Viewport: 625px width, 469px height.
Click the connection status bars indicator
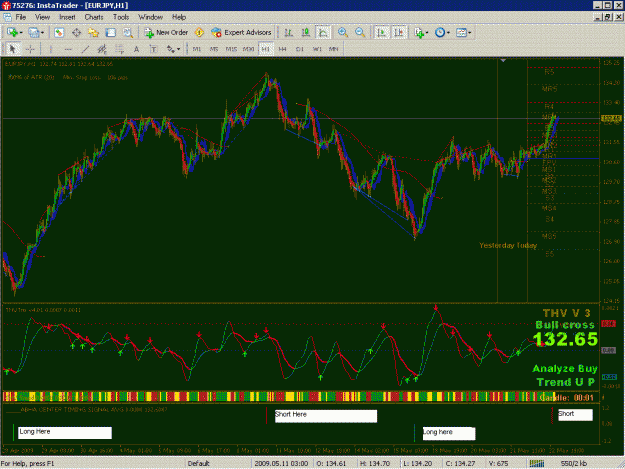click(537, 463)
